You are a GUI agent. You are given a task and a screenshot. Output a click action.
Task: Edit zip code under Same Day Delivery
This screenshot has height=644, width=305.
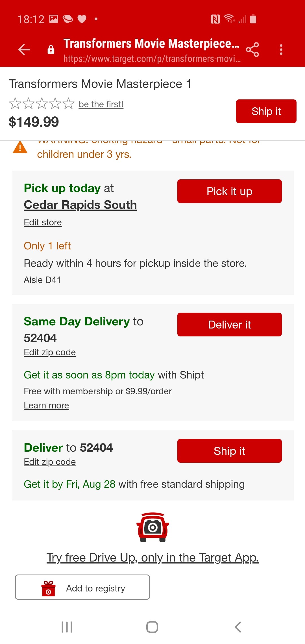50,352
